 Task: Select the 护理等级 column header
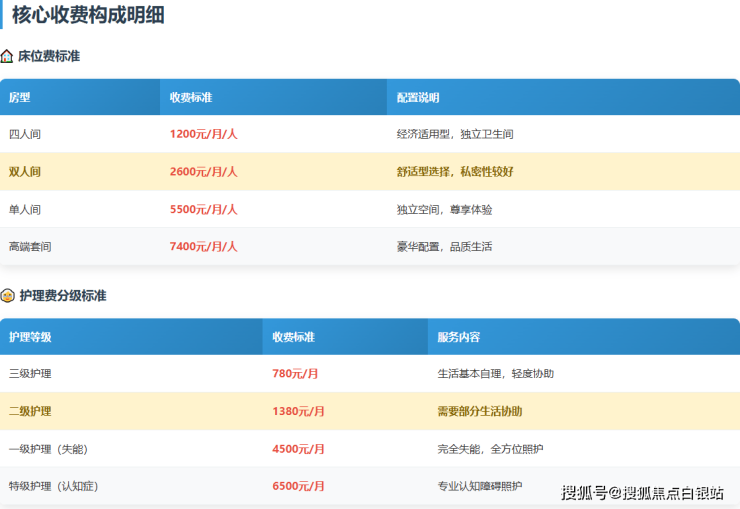pyautogui.click(x=30, y=337)
